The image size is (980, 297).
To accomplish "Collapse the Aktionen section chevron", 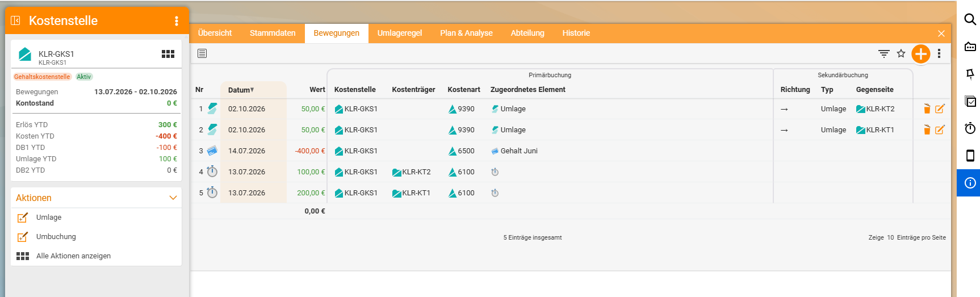I will (x=173, y=198).
